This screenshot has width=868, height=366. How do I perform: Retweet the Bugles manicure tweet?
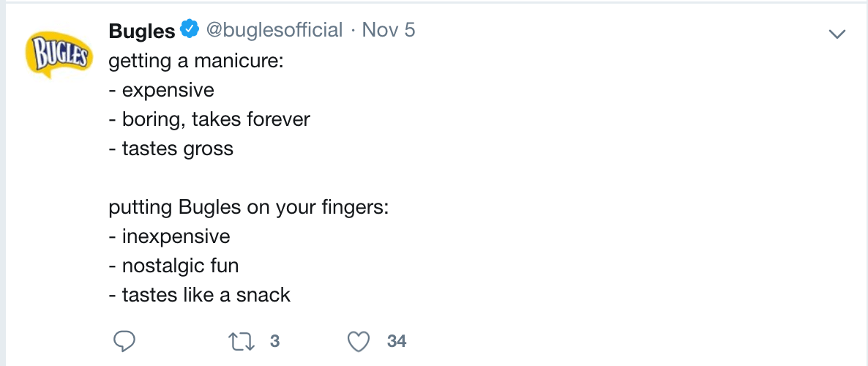coord(239,341)
